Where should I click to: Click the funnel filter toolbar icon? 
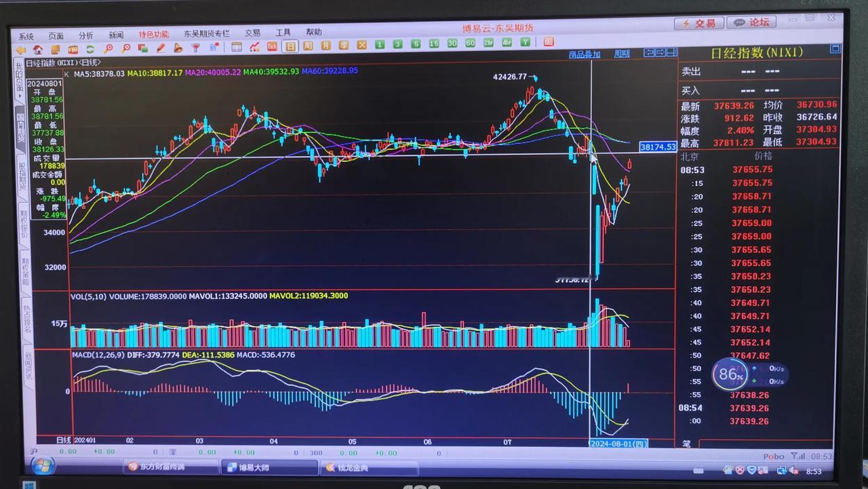click(195, 48)
